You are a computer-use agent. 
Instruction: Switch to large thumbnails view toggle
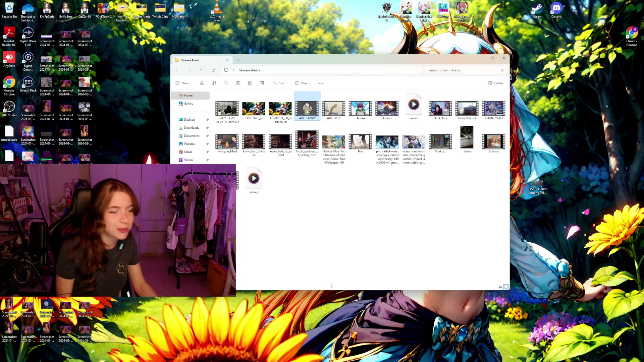coord(506,287)
